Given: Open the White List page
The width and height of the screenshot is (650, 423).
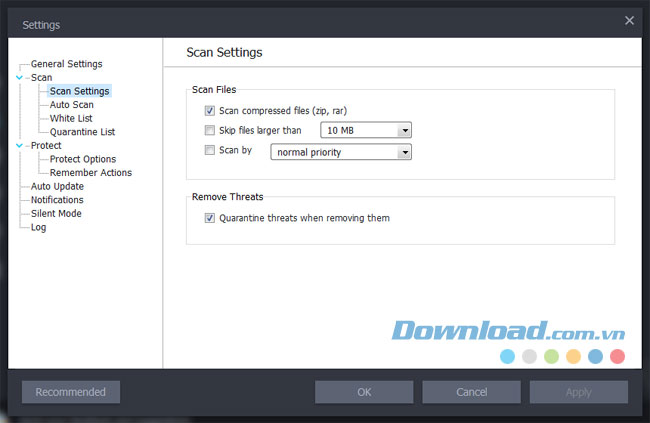Looking at the screenshot, I should (70, 118).
